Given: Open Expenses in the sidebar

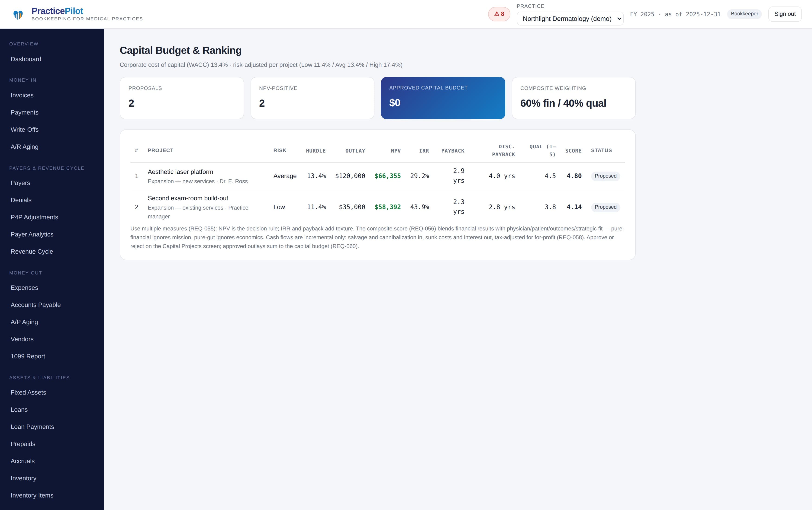Looking at the screenshot, I should (x=24, y=288).
